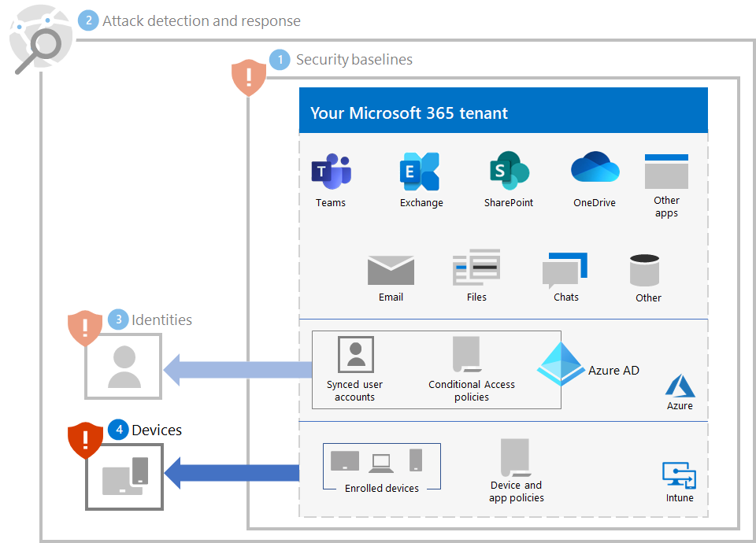Click the SharePoint icon
Screen dimensions: 756x543
tap(509, 170)
